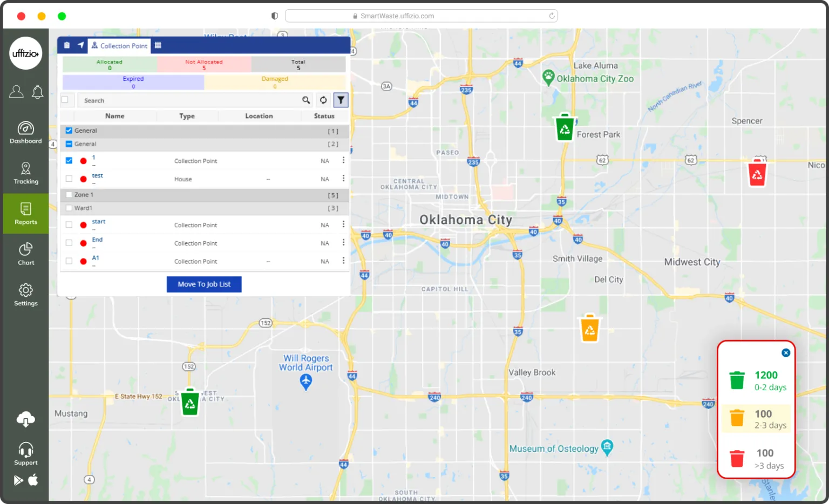This screenshot has height=504, width=829.
Task: Click the cloud download icon
Action: [26, 419]
